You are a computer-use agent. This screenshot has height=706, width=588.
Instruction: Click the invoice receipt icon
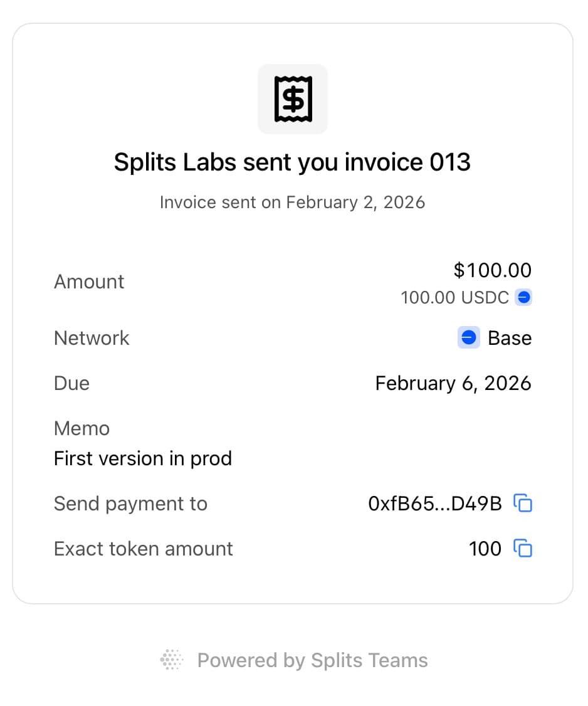pyautogui.click(x=293, y=99)
